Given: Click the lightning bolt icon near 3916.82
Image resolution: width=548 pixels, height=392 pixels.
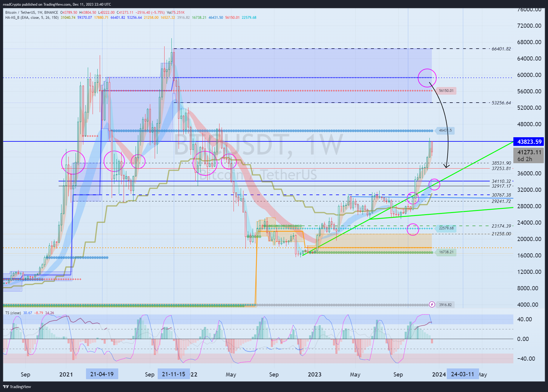Looking at the screenshot, I should coord(432,305).
